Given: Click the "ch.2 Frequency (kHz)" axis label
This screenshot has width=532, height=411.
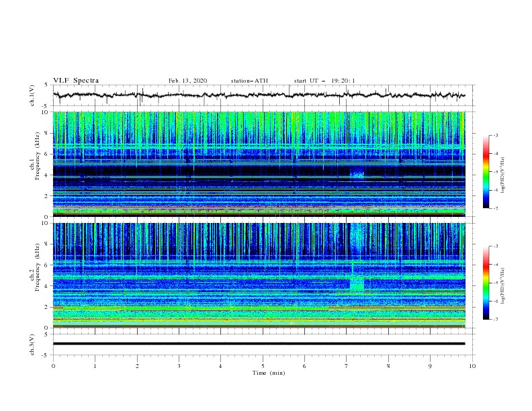Looking at the screenshot, I should tap(34, 267).
